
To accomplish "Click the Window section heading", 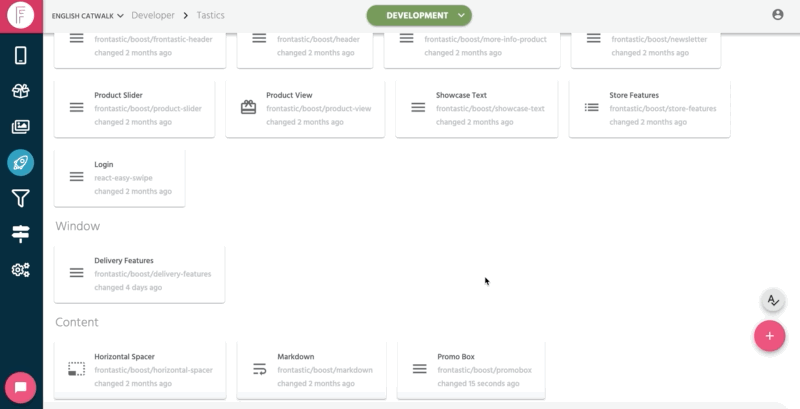I will coord(78,226).
